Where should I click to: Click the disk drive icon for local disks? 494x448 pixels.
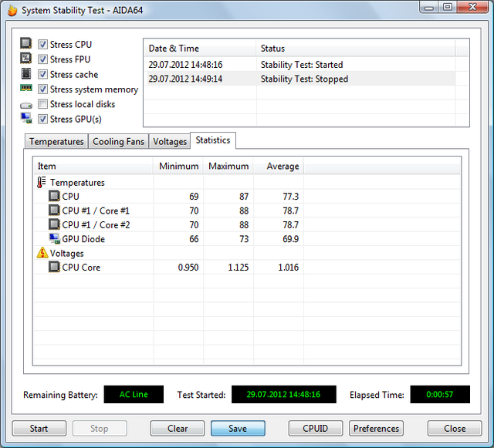(26, 105)
